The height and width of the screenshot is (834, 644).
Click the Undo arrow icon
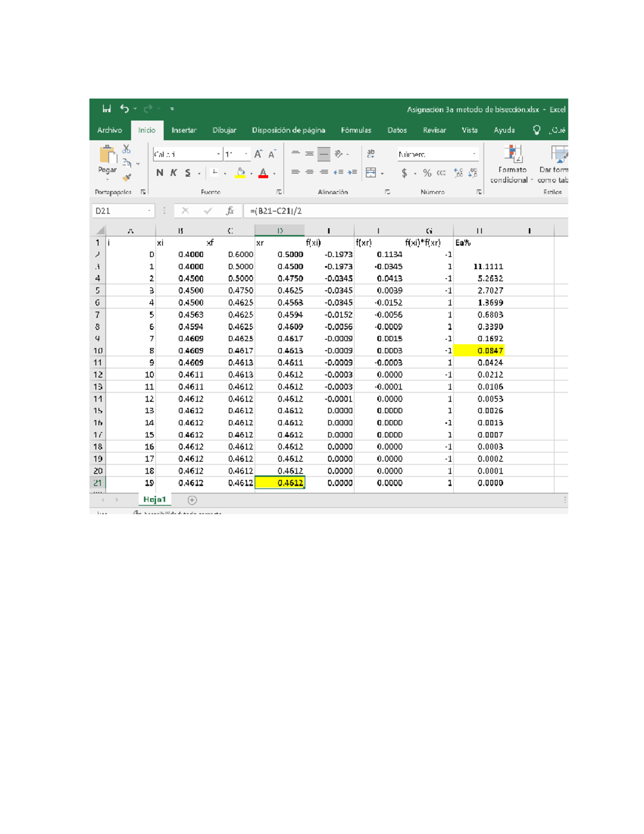coord(125,109)
